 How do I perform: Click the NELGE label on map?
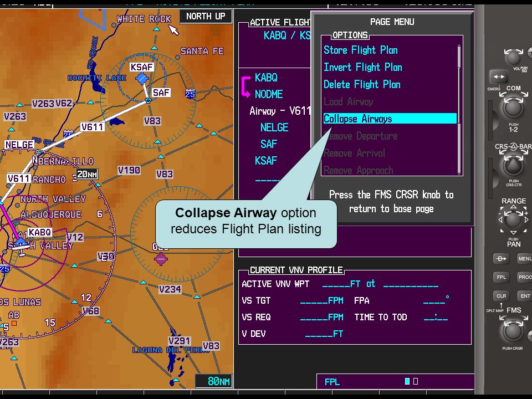pos(19,145)
